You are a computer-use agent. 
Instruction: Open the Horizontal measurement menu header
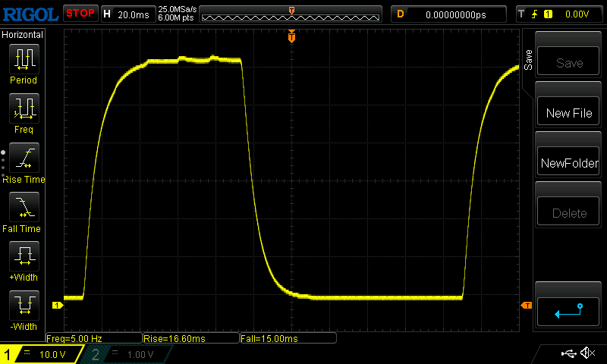(24, 35)
